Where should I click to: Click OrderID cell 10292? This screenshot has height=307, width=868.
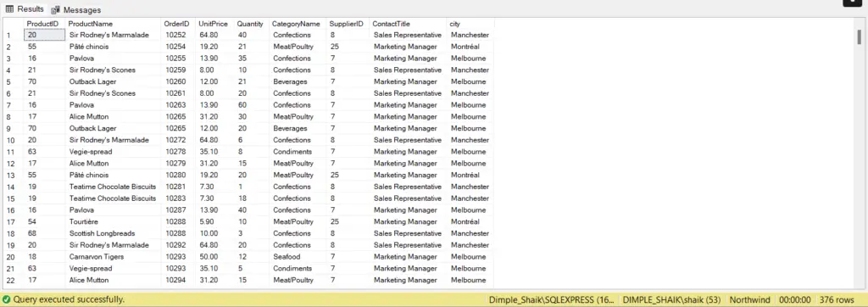point(178,245)
